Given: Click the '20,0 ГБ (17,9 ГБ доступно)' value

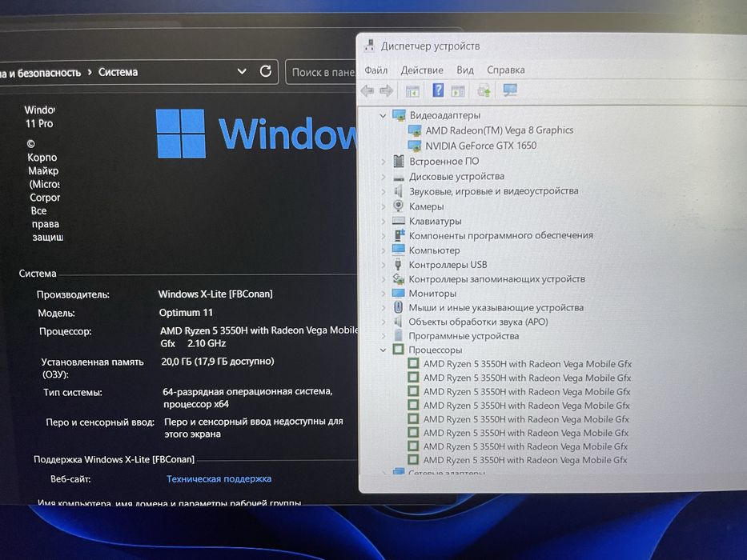Looking at the screenshot, I should point(218,362).
